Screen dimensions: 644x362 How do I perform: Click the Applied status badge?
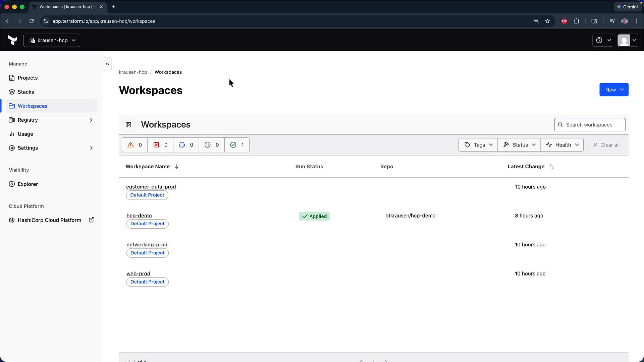click(x=314, y=216)
